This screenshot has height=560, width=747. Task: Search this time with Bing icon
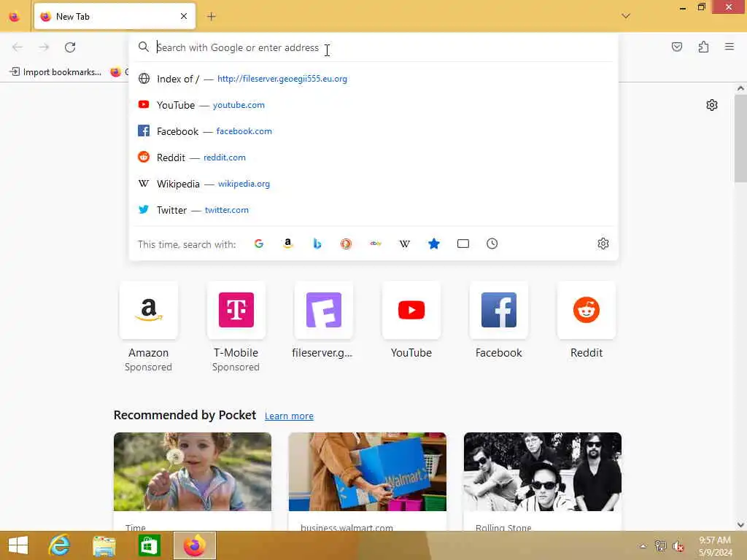[317, 244]
